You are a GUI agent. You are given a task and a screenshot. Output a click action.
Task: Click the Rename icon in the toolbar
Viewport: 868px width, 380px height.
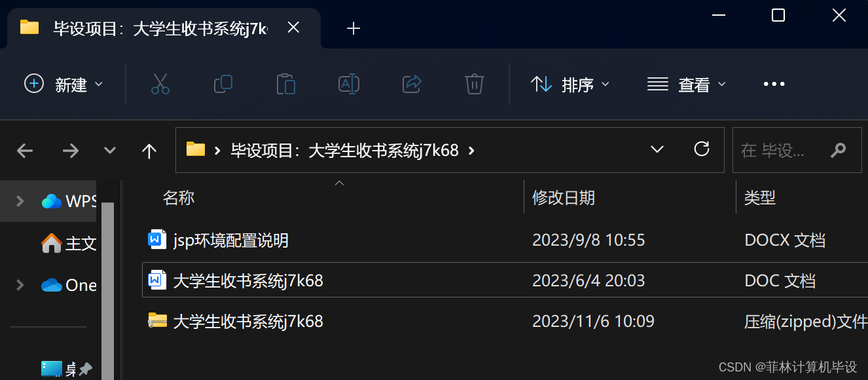(x=349, y=84)
